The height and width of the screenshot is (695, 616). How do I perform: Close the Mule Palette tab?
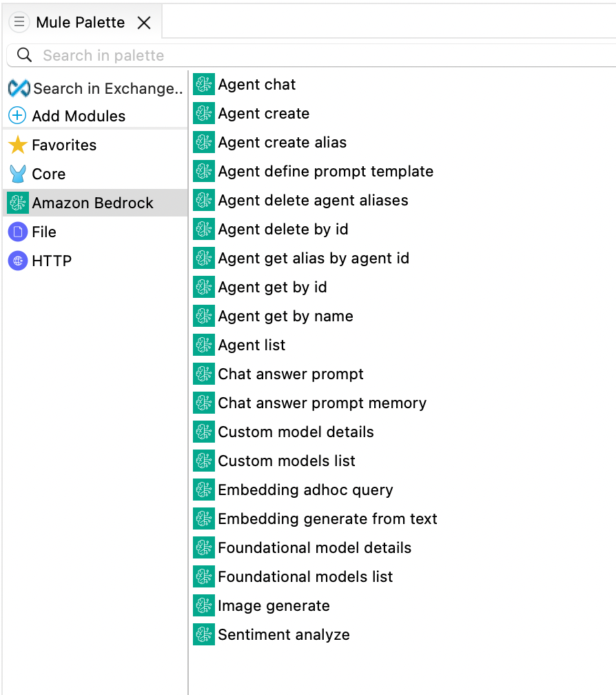coord(144,23)
